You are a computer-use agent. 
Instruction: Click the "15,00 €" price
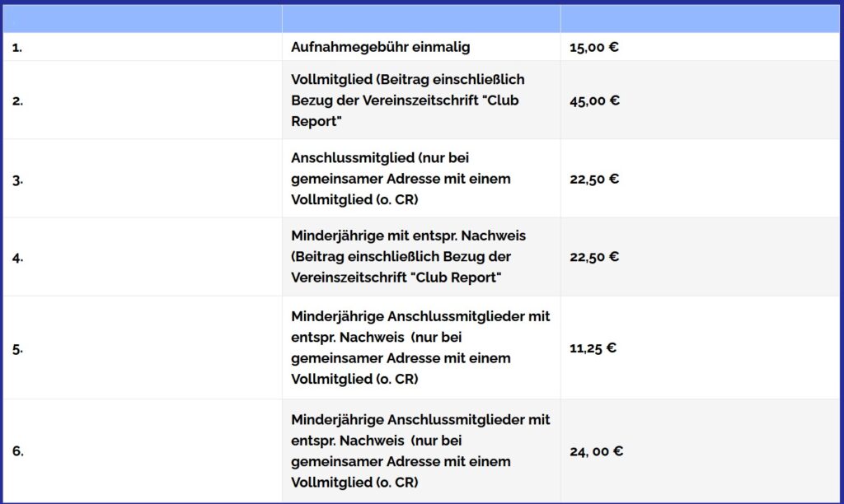(593, 47)
